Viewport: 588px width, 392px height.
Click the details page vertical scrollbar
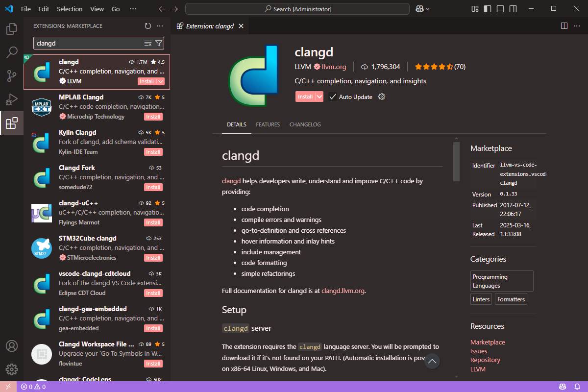point(456,162)
